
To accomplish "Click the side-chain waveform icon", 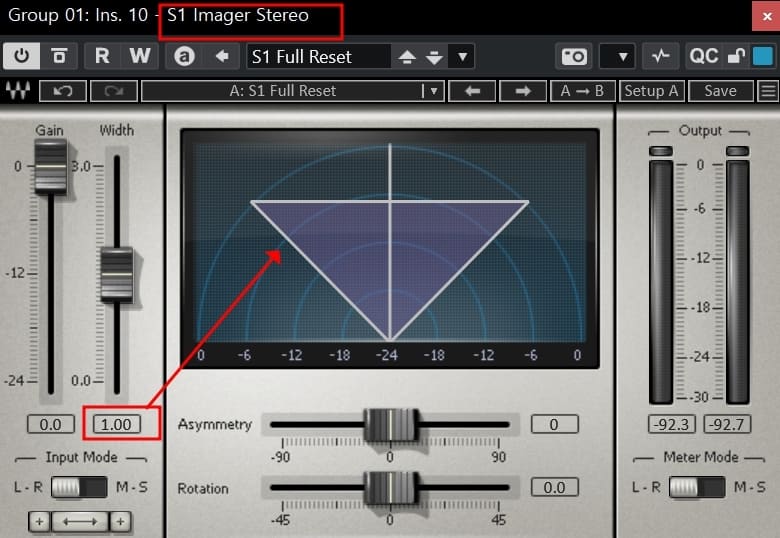I will [661, 56].
